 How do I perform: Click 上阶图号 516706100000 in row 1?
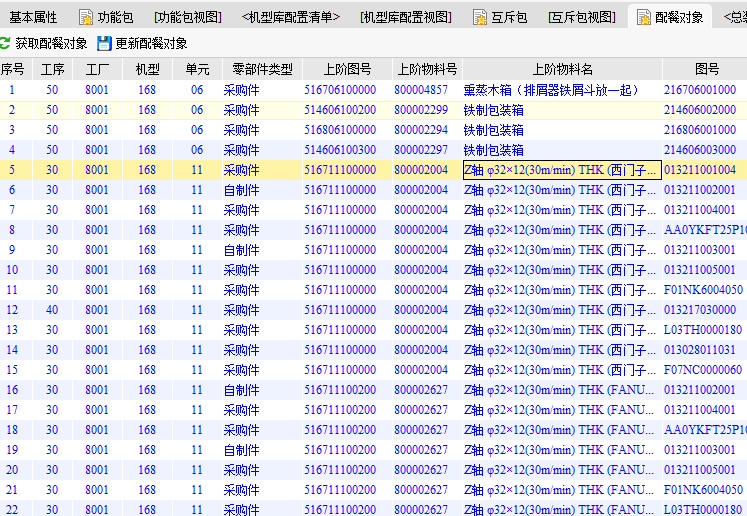340,90
